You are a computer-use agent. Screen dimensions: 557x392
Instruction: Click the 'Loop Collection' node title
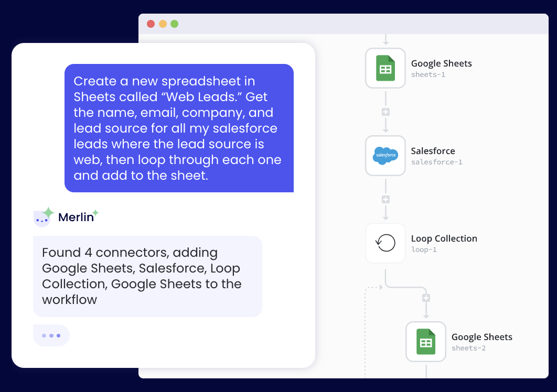click(x=444, y=238)
